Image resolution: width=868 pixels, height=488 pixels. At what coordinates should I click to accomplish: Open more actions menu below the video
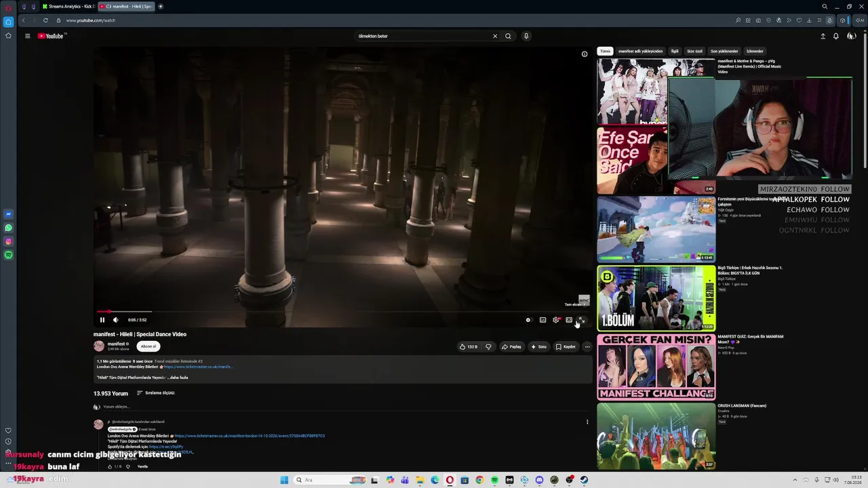[587, 346]
